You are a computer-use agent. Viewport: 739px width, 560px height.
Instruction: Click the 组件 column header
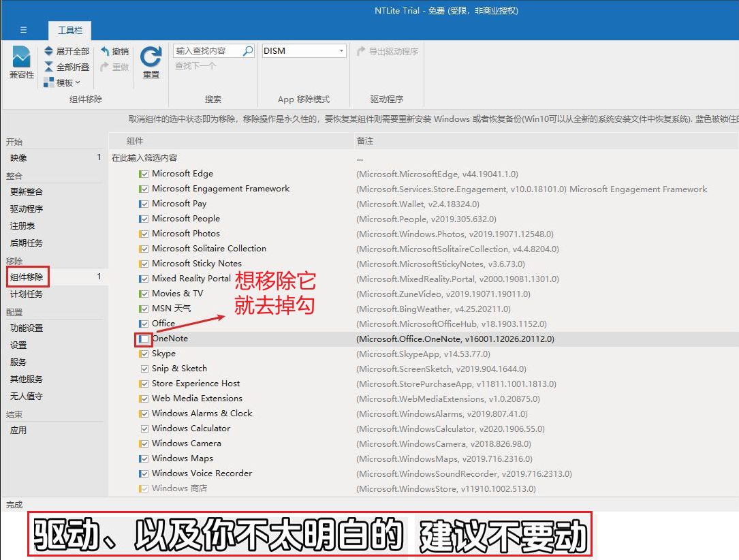click(135, 141)
